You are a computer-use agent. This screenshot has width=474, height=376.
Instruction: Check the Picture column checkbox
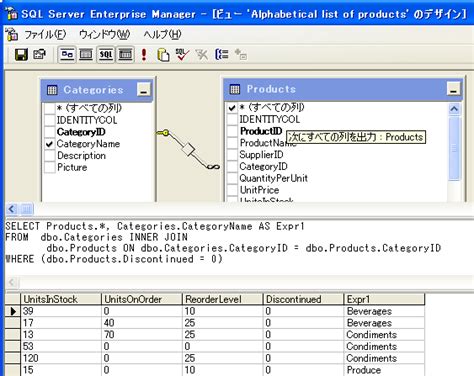[50, 167]
